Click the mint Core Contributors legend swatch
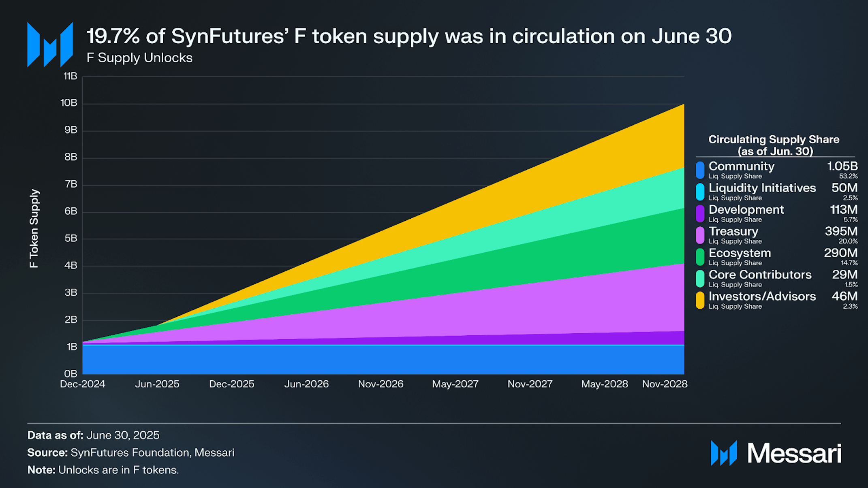This screenshot has height=488, width=868. [x=700, y=279]
